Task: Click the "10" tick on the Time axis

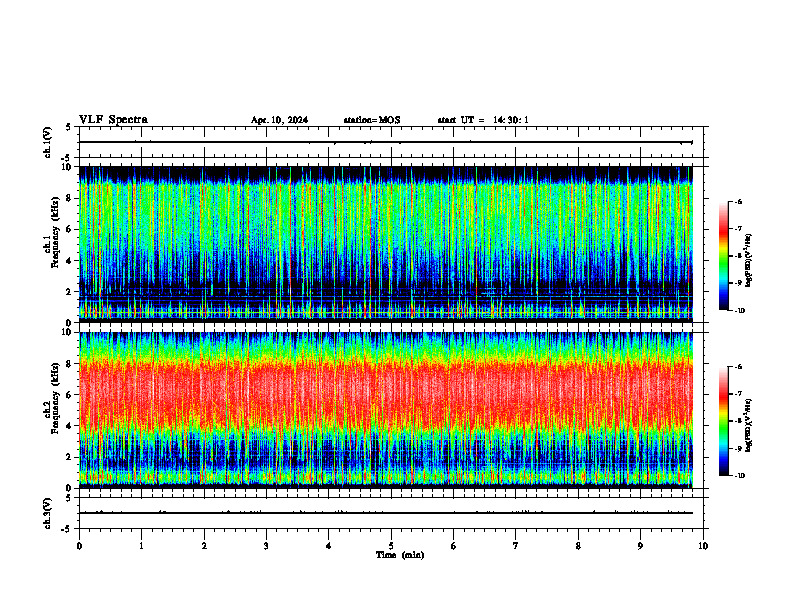Action: [x=703, y=546]
